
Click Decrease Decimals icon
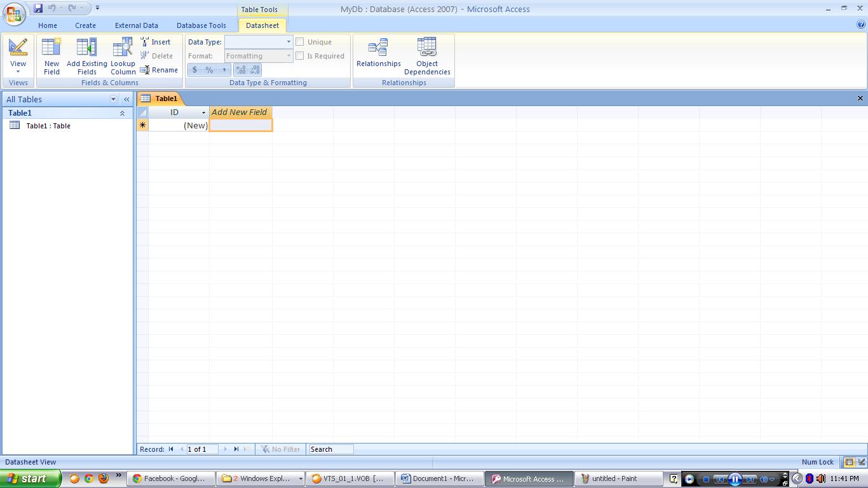[x=255, y=70]
